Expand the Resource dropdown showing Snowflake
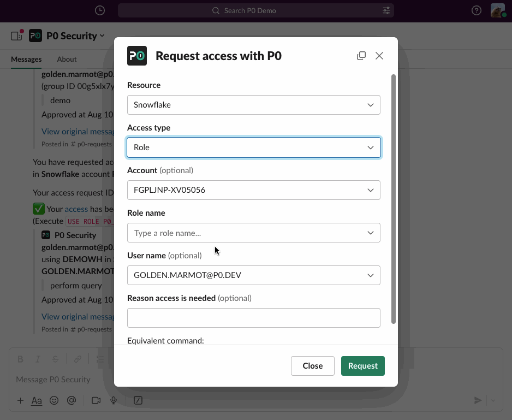 253,105
